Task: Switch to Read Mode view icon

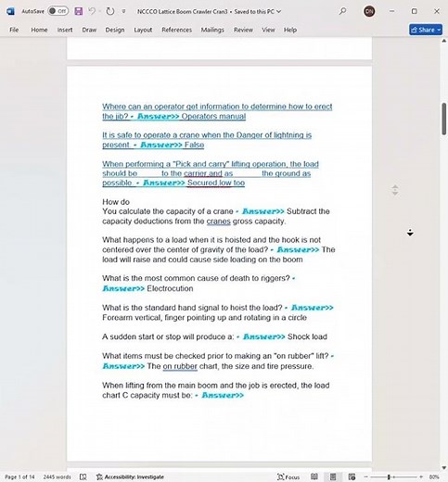Action: (x=314, y=476)
